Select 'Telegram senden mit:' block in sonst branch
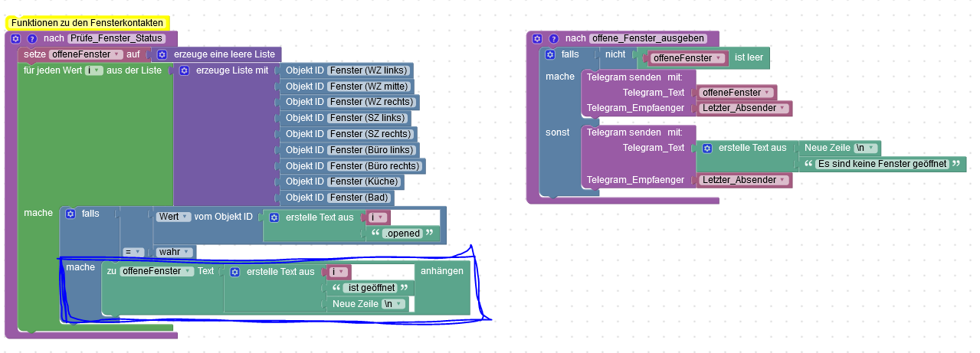Image resolution: width=980 pixels, height=353 pixels. [x=634, y=132]
